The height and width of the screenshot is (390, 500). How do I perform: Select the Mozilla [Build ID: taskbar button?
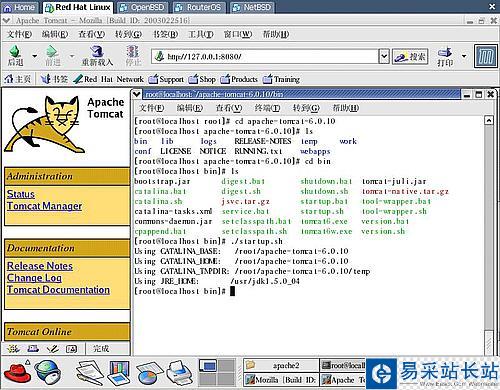281,380
